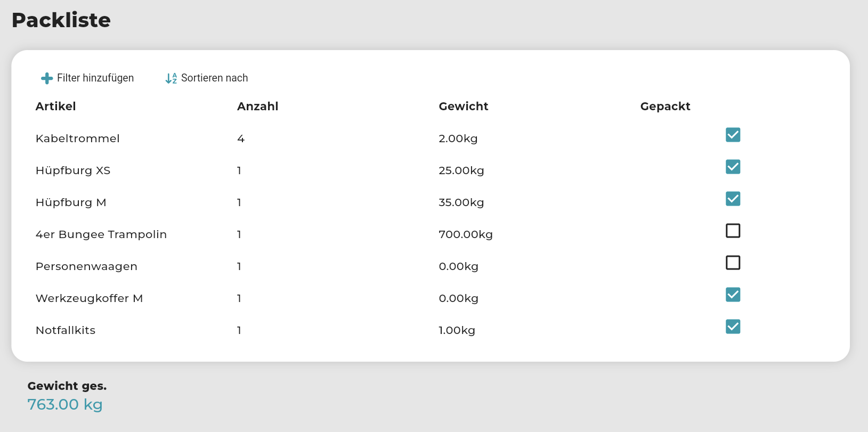868x432 pixels.
Task: Uncheck the Notfallkits packed checkbox
Action: (x=733, y=327)
